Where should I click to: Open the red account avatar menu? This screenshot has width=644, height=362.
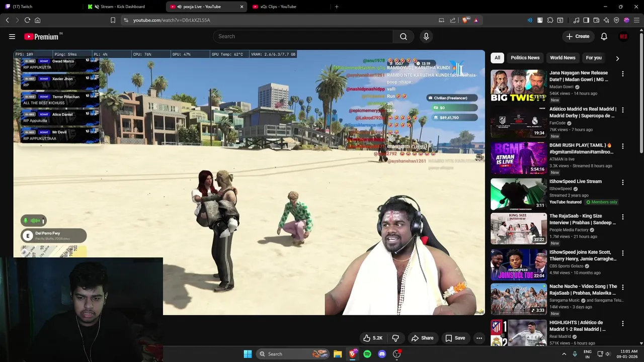click(623, 36)
